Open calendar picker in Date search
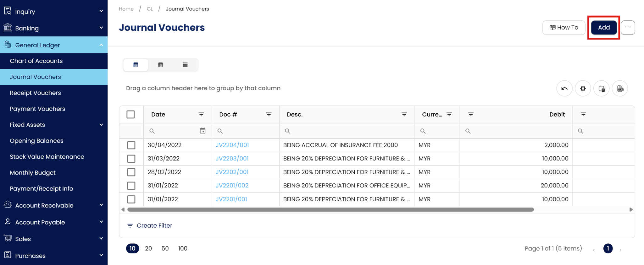Viewport: 644px width, 265px height. (203, 131)
